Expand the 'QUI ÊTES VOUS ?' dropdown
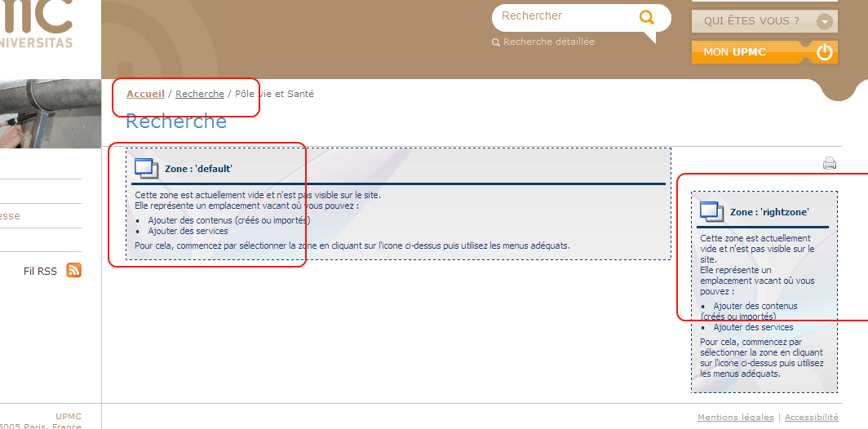Screen dimensions: 868x429 click(826, 21)
